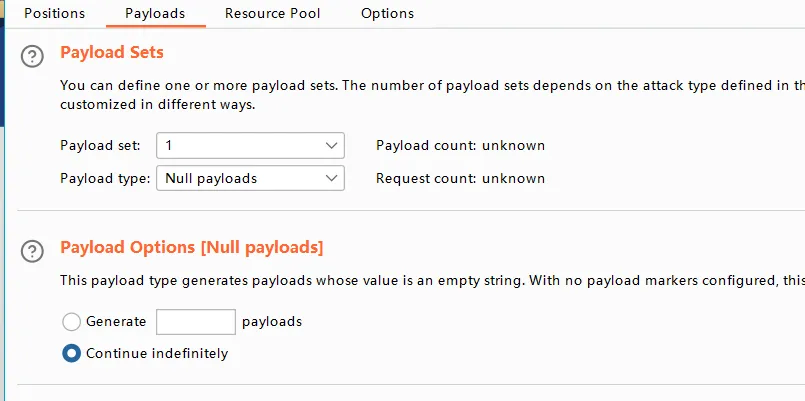Select the Generate payloads radio button

click(x=71, y=322)
